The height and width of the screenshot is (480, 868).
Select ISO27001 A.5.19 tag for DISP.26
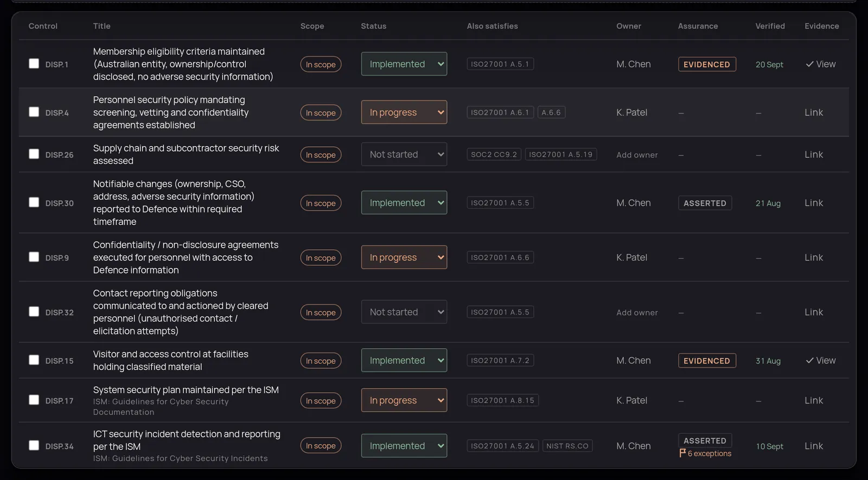[x=561, y=155]
